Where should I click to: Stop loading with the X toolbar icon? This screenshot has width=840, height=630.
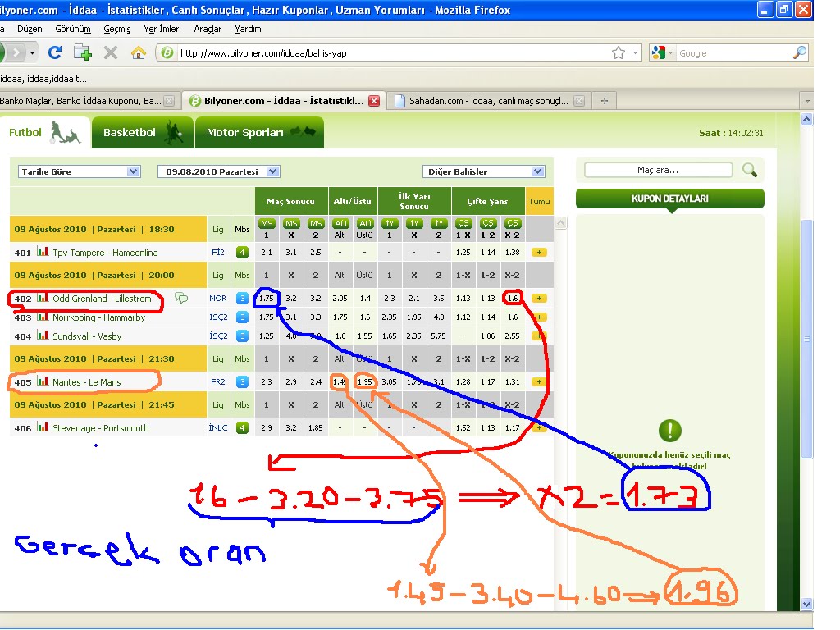111,52
